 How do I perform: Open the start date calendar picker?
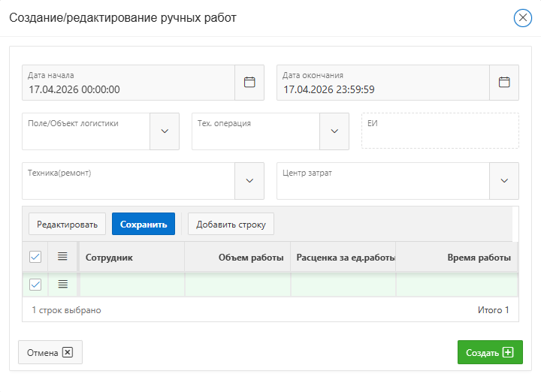(x=249, y=83)
